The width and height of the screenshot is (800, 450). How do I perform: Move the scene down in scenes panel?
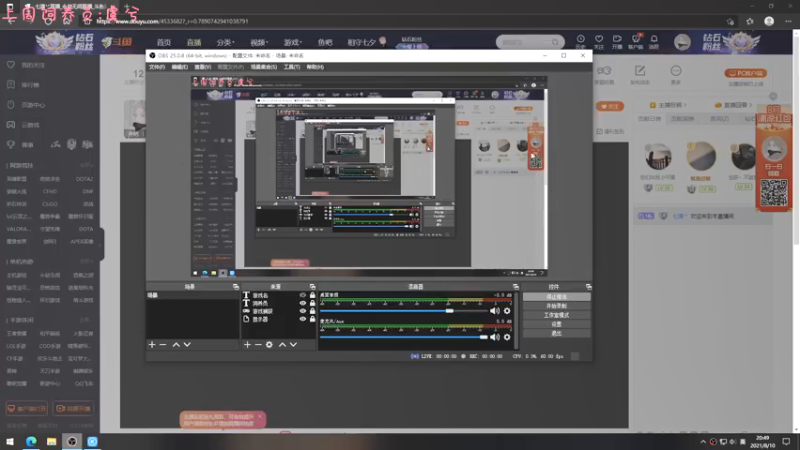click(187, 345)
